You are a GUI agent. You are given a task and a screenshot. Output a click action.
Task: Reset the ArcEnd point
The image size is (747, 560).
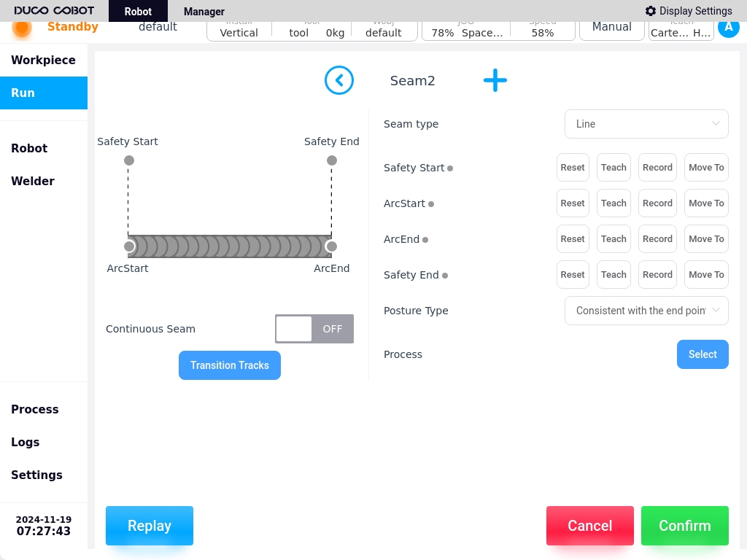573,238
